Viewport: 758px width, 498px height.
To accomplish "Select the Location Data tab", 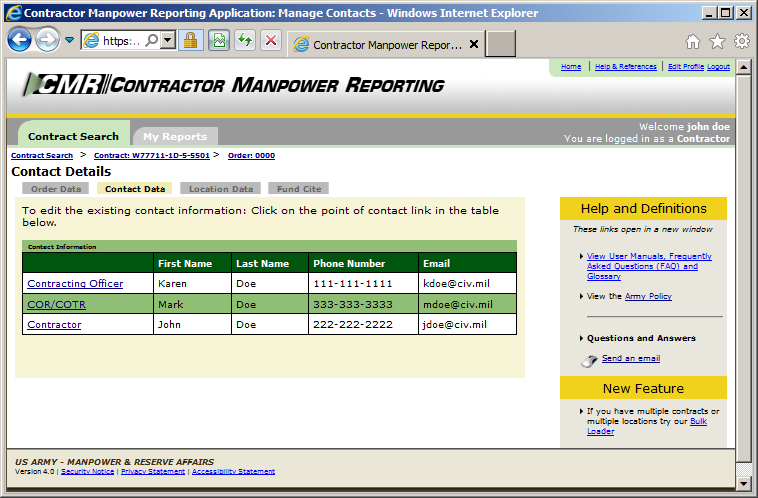I will click(221, 188).
